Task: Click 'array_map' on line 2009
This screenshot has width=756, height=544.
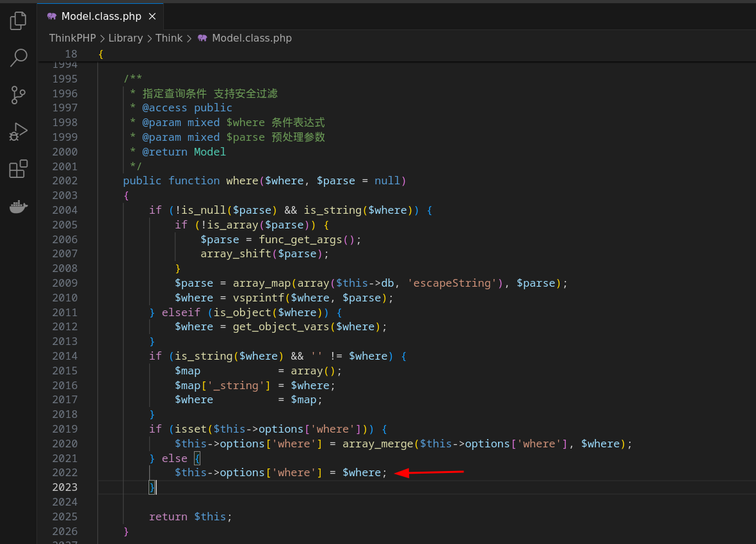Action: 262,284
